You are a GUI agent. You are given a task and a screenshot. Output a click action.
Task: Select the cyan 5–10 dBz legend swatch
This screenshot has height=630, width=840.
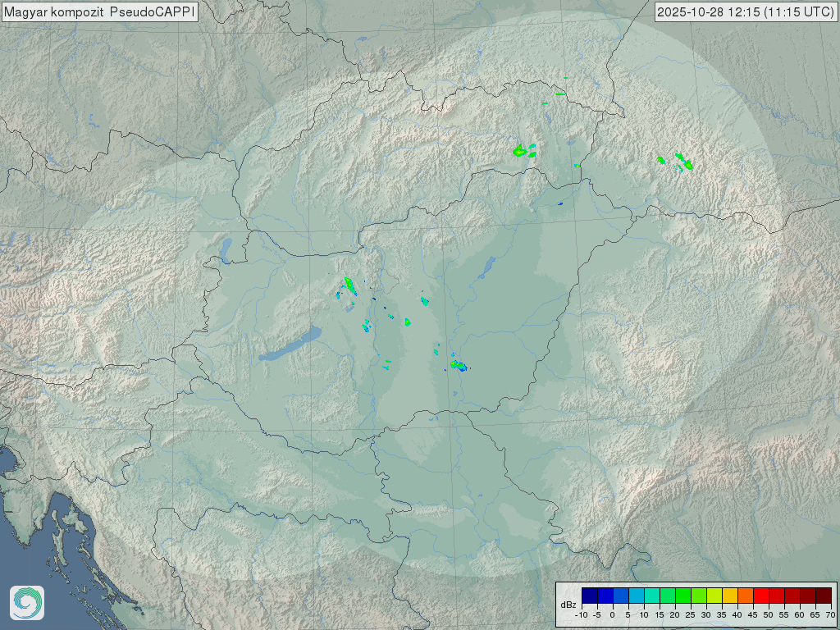[637, 596]
